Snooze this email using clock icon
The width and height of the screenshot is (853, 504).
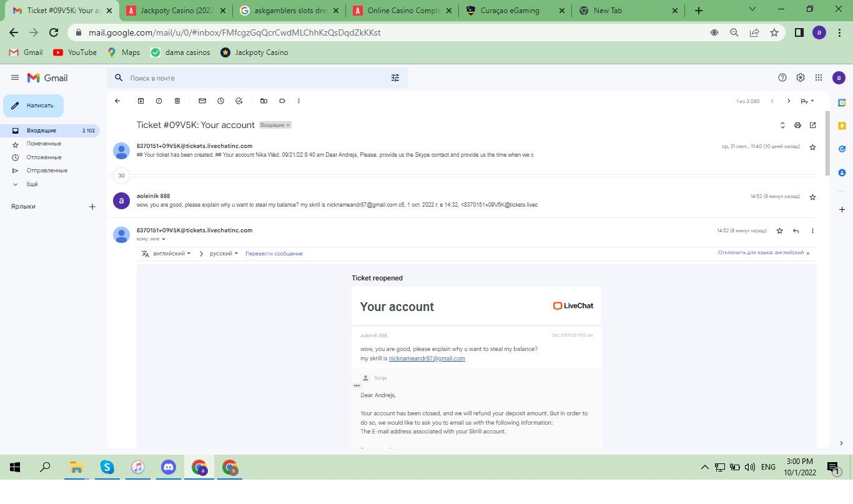(220, 101)
